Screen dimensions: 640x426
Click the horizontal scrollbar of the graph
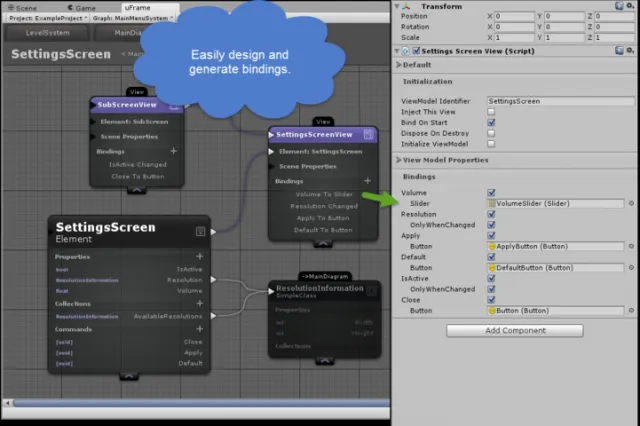[x=201, y=403]
